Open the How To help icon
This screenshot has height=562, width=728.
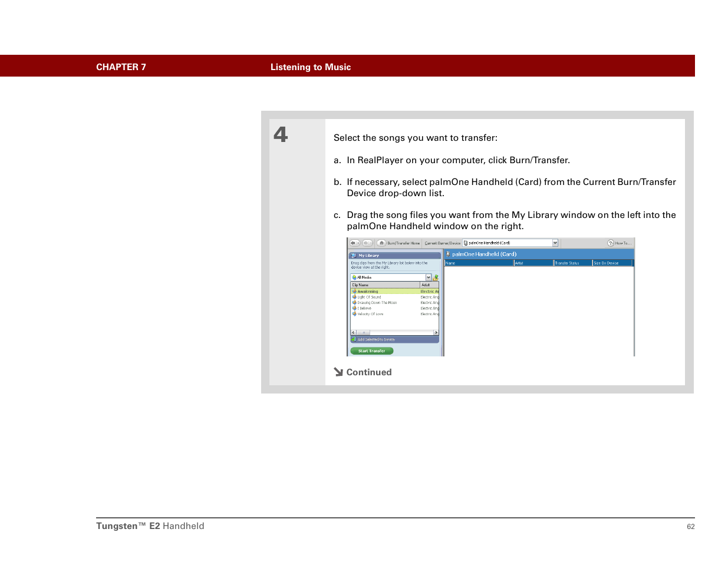(611, 243)
